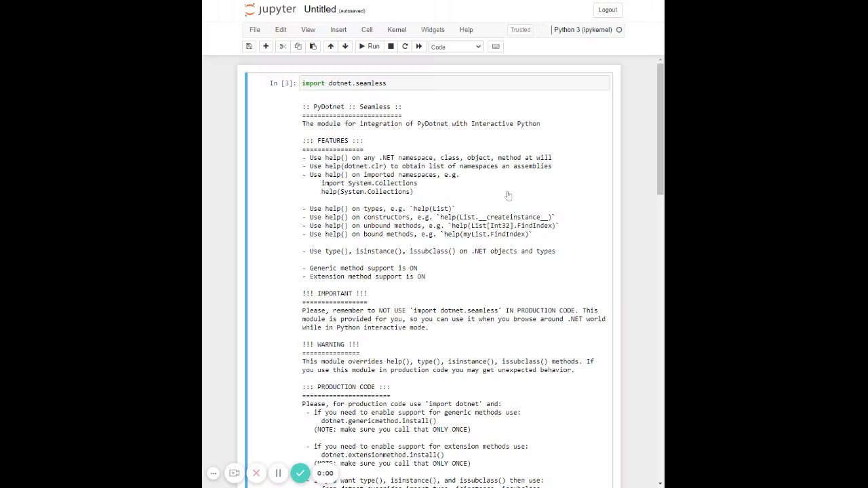868x488 pixels.
Task: Click the '!!! IMPORTANT !!!' output heading
Action: pos(334,293)
